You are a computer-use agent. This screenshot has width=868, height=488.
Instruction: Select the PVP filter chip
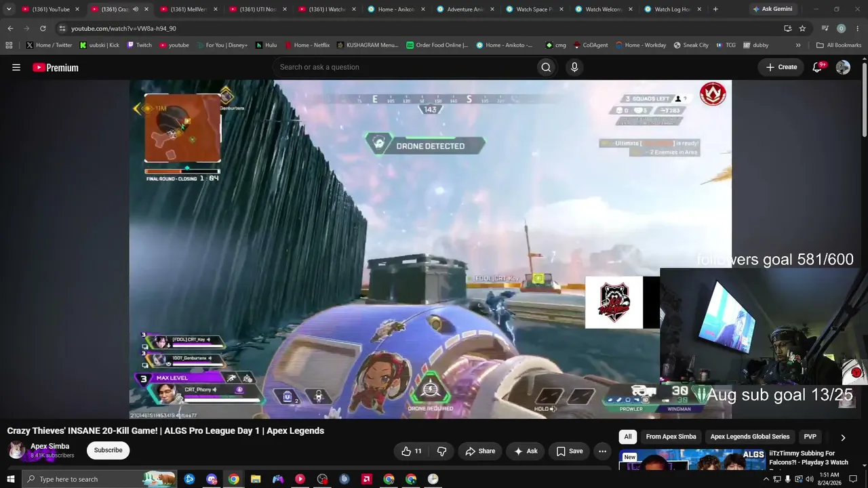coord(810,436)
